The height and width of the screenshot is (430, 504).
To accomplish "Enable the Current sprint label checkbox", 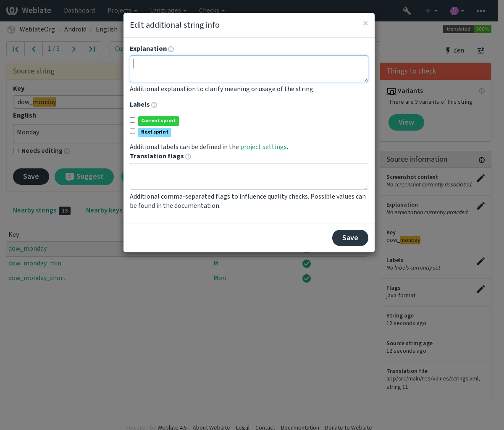I will [133, 120].
